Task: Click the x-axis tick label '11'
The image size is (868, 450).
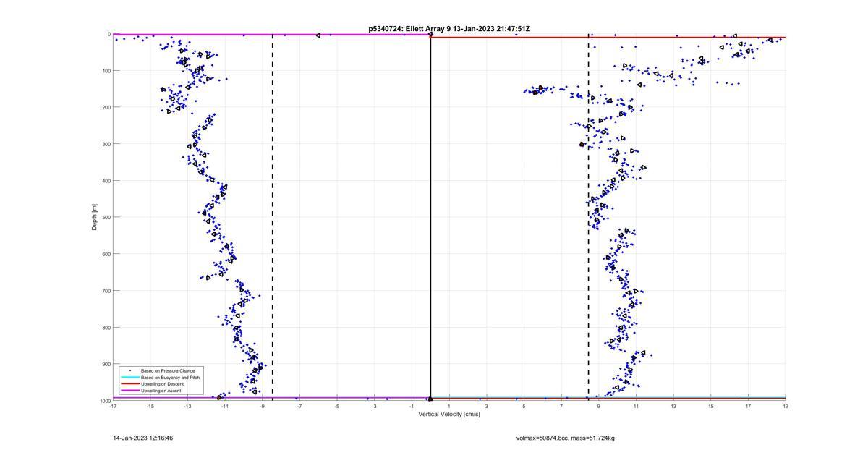Action: coord(636,406)
